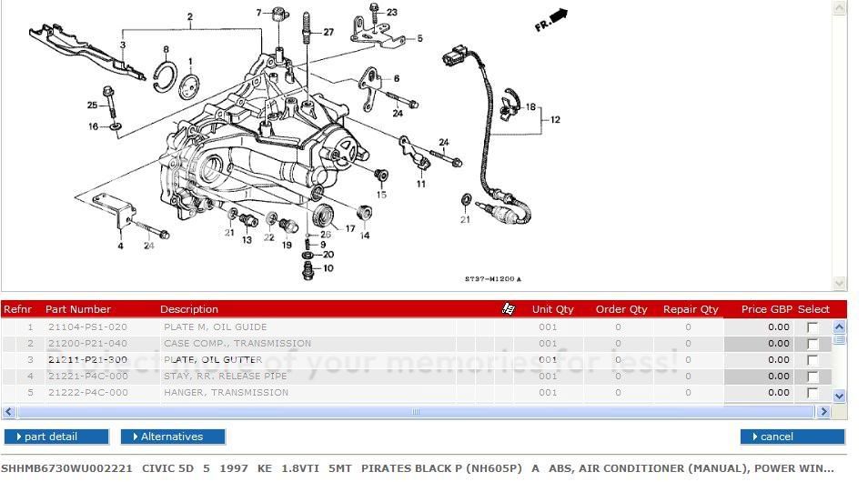Open part detail button
868x482 pixels.
[x=56, y=437]
